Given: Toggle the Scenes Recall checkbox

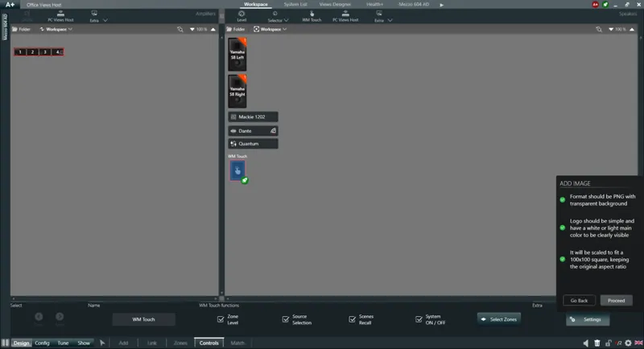Looking at the screenshot, I should (x=352, y=319).
